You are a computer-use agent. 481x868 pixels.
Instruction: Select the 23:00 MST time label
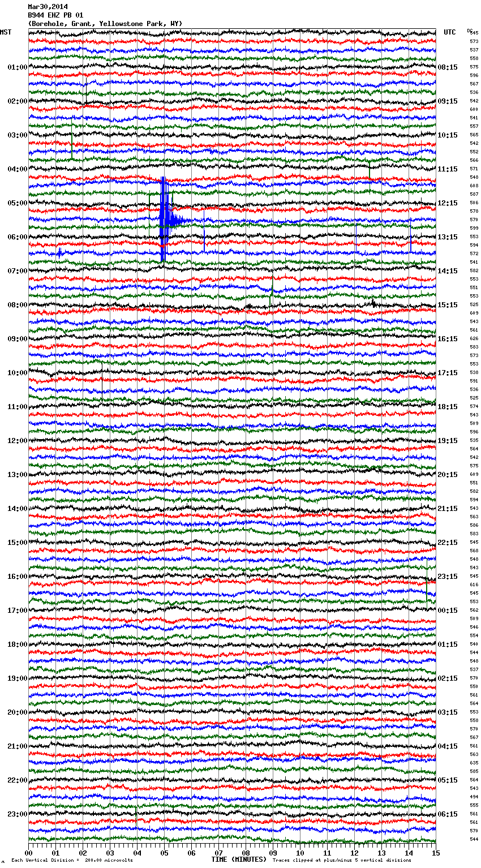18,814
